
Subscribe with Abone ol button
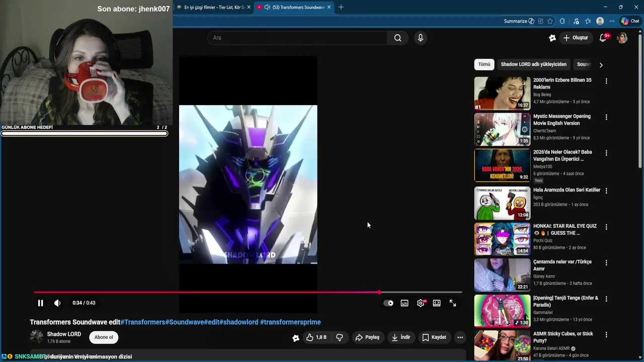104,337
